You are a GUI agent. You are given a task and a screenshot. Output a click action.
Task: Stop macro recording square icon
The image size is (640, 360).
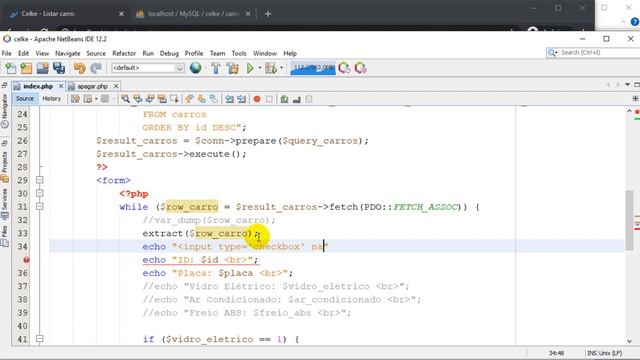point(269,99)
